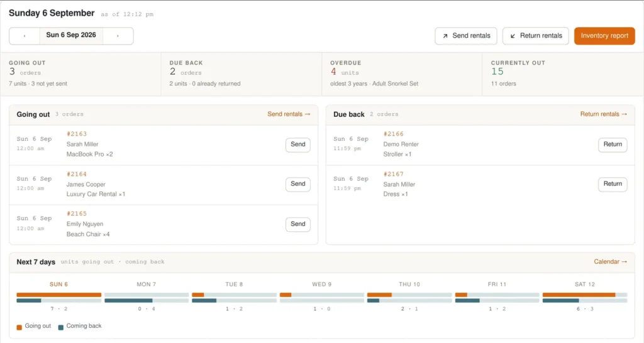Click the Send rentals header button

(466, 36)
